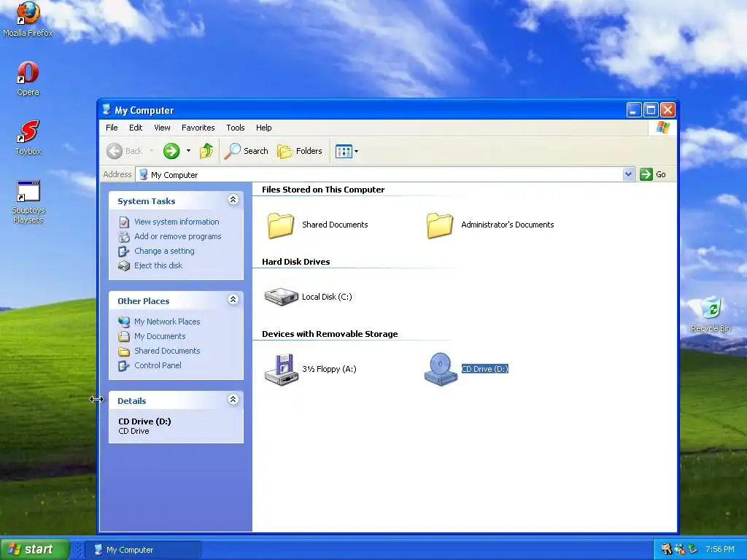
Task: Minimize the My Computer window
Action: (634, 110)
